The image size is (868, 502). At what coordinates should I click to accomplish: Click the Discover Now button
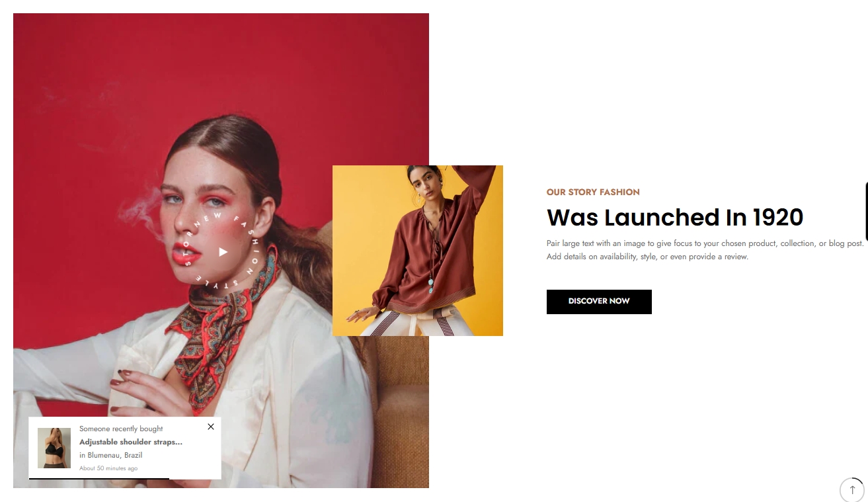(599, 302)
